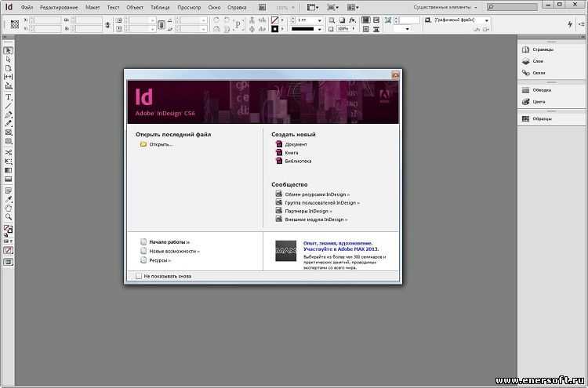588x388 pixels.
Task: Select the Free Transform tool
Action: [x=8, y=161]
